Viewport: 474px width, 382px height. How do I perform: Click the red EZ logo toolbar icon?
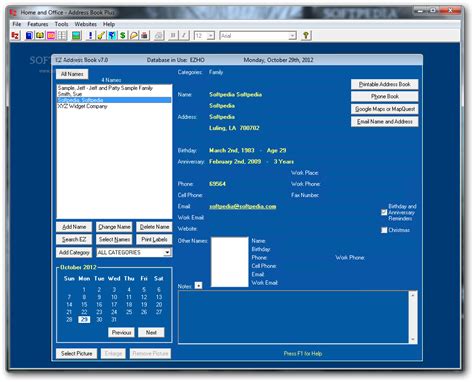[x=15, y=35]
